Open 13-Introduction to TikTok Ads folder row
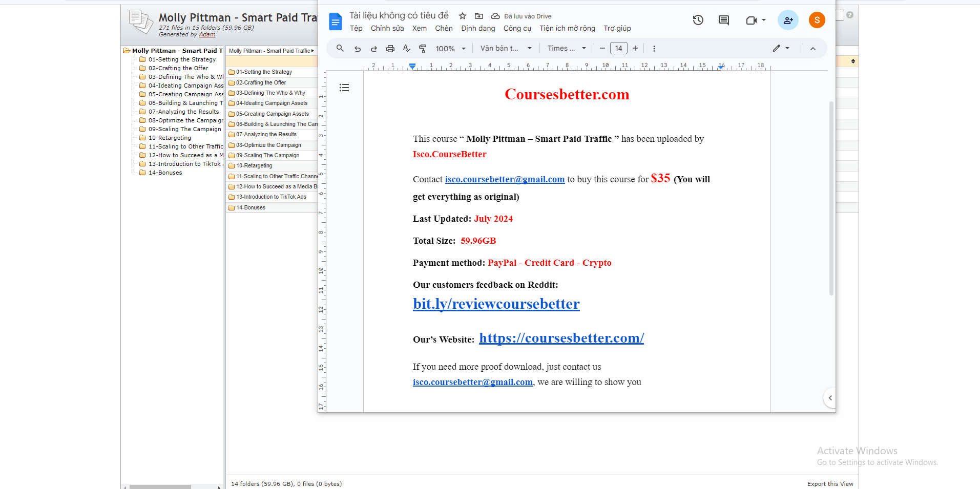This screenshot has height=489, width=980. 272,197
